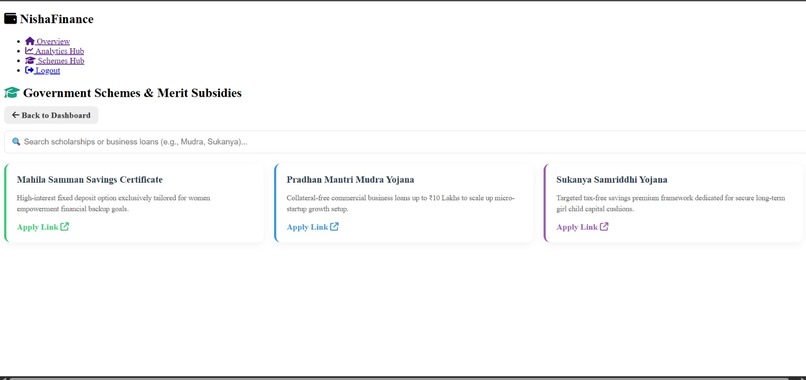The height and width of the screenshot is (380, 806).
Task: Click the Analytics Hub chart icon
Action: tap(29, 50)
